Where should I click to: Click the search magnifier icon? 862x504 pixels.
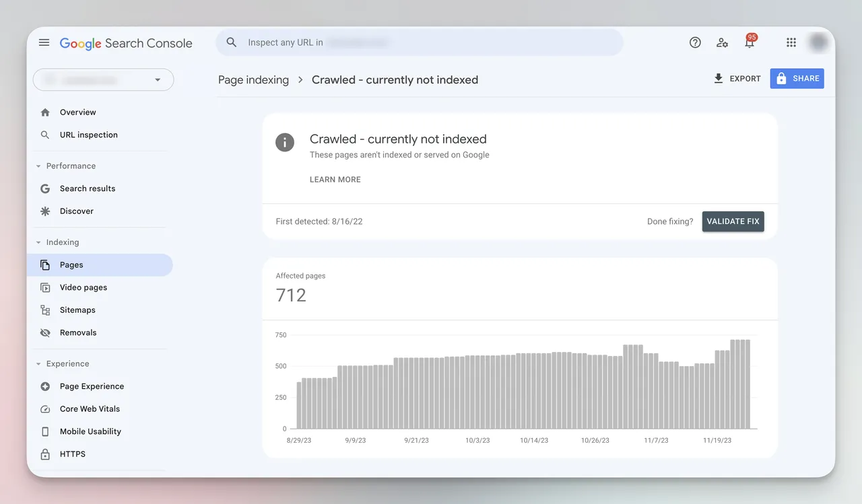click(x=232, y=42)
